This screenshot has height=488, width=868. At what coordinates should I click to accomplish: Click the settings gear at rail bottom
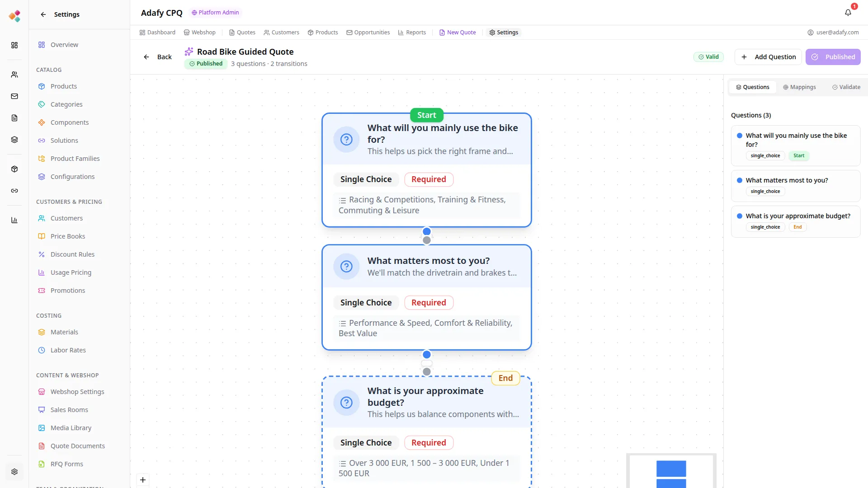coord(14,472)
